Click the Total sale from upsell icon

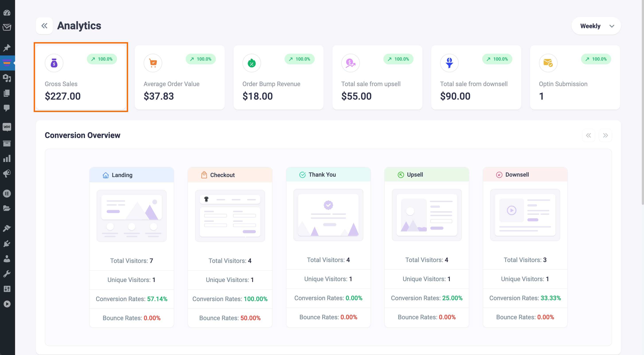point(351,63)
